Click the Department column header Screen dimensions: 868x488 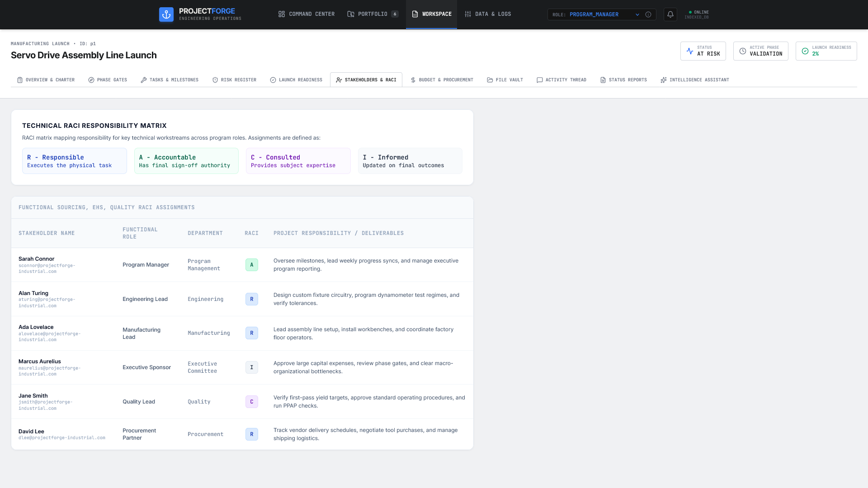click(205, 233)
